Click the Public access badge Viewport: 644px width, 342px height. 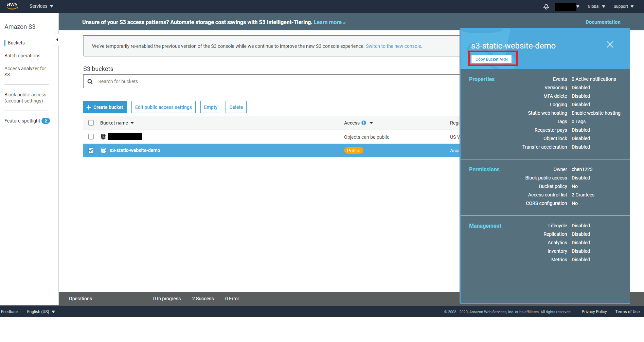tap(354, 151)
